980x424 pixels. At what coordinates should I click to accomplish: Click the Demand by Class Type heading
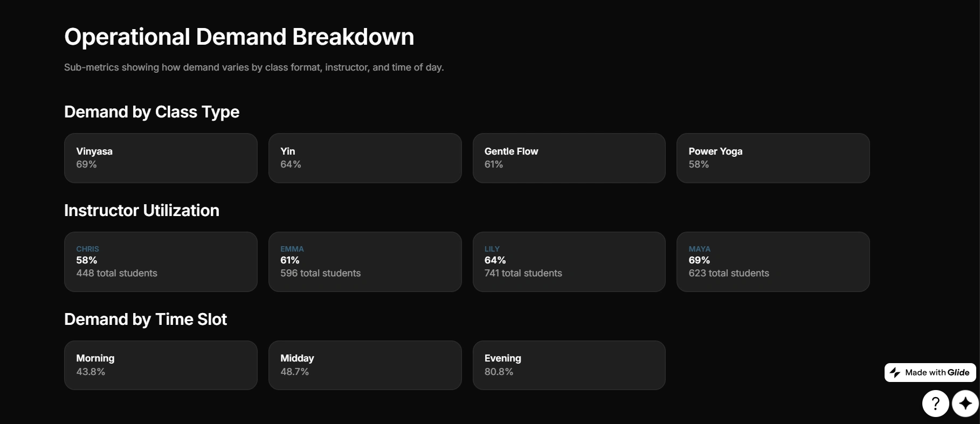pyautogui.click(x=151, y=112)
